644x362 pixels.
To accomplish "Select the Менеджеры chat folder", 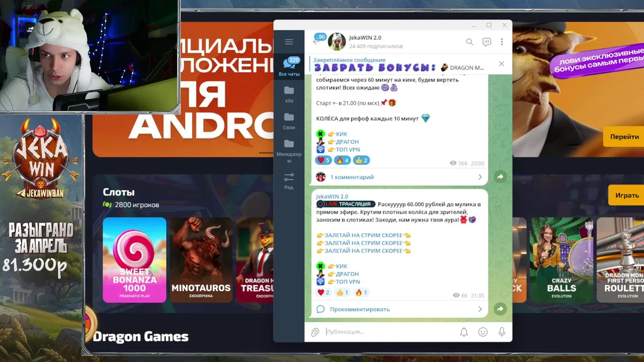I will tap(289, 151).
